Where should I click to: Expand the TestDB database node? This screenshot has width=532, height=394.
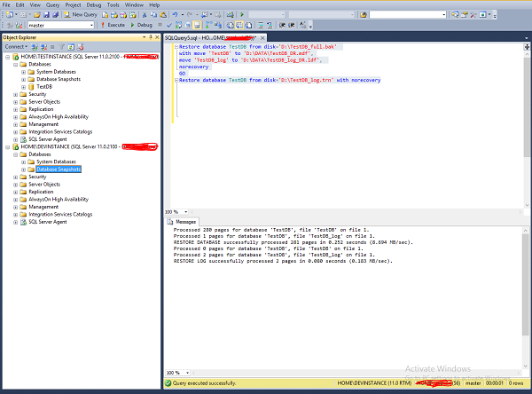[x=22, y=87]
